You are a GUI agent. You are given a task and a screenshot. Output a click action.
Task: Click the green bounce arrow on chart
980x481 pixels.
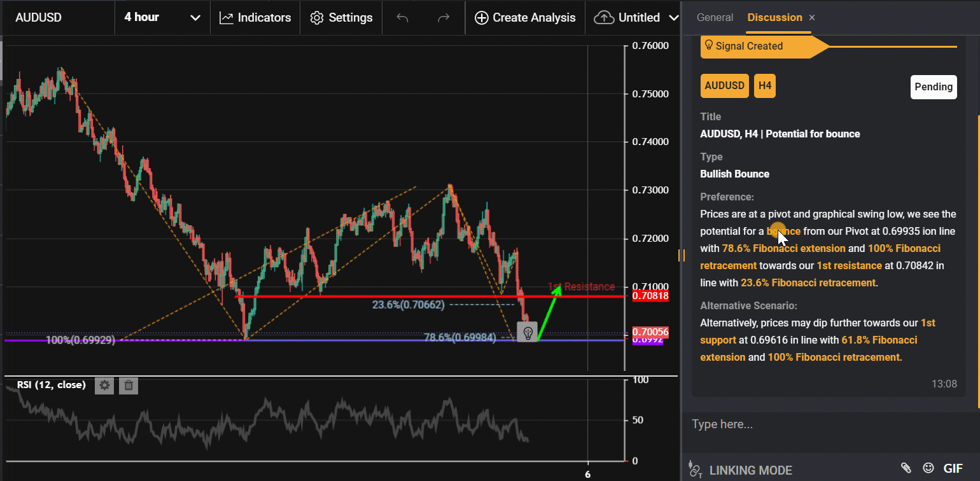click(x=549, y=313)
